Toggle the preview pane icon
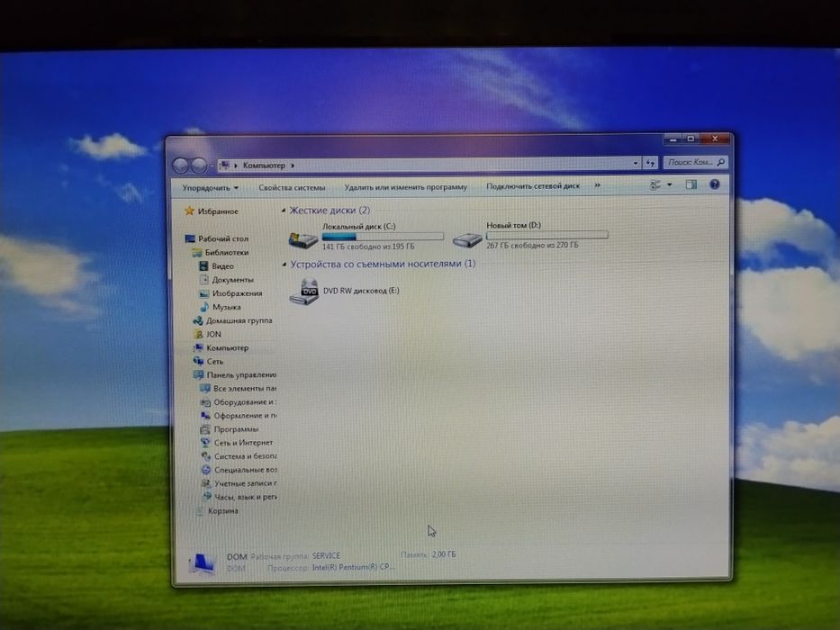840x630 pixels. coord(691,184)
